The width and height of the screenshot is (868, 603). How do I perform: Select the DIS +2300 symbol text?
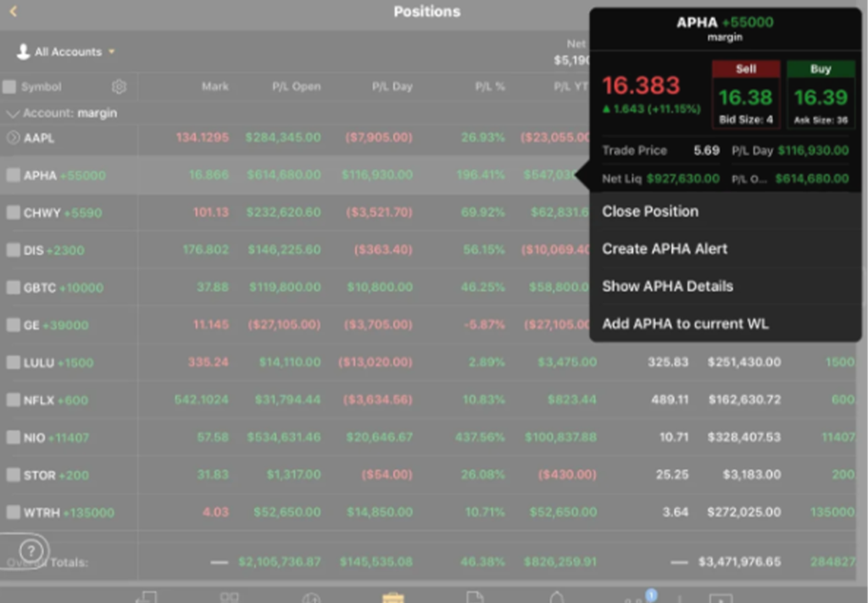point(53,250)
